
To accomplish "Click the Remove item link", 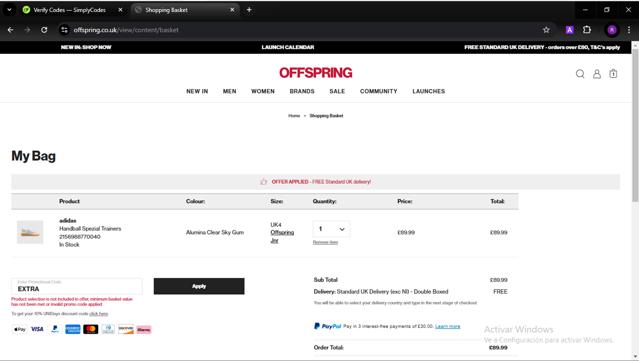I will coord(325,242).
